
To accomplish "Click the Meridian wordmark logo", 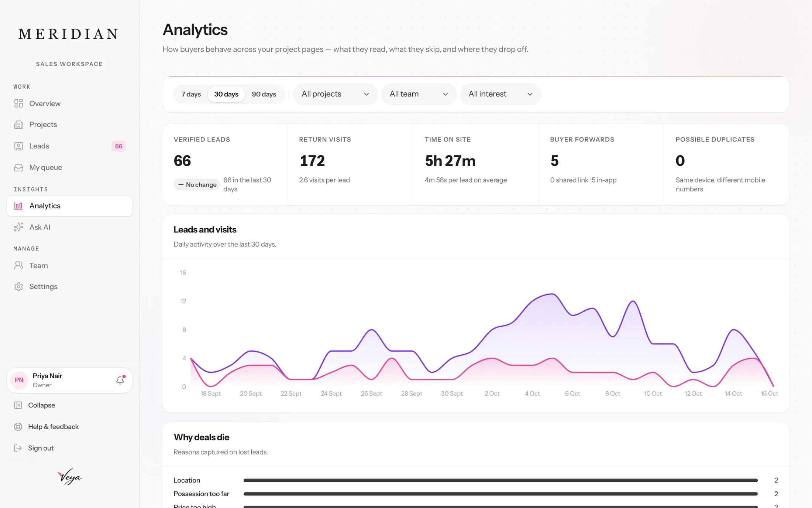I will click(69, 34).
